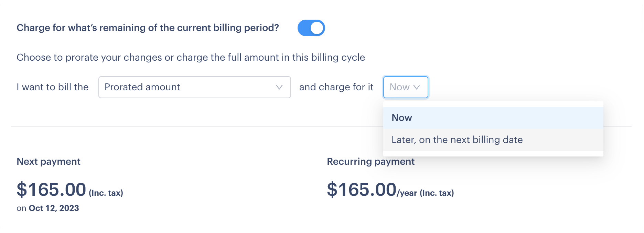Viewport: 644px width, 233px height.
Task: Choose Now from the open dropdown list
Action: click(401, 118)
